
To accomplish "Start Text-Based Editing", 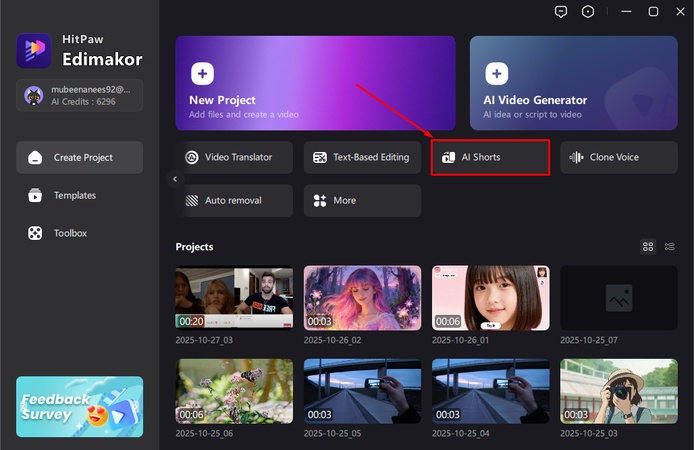I will coord(363,158).
